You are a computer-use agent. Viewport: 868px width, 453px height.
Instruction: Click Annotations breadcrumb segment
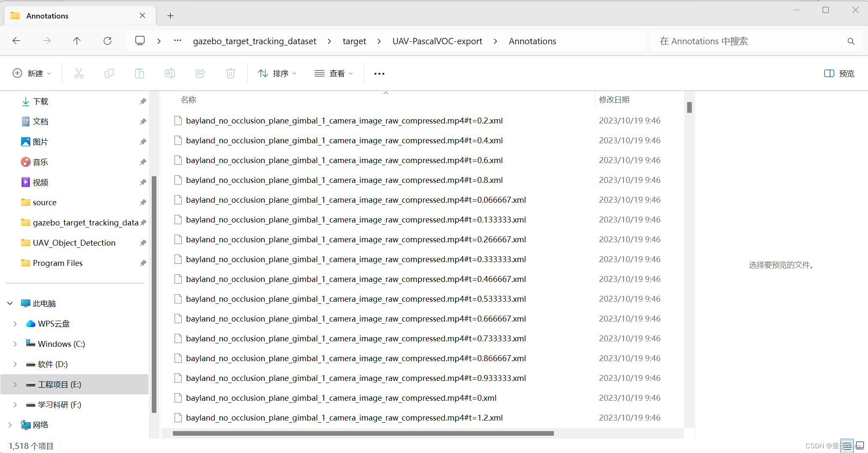[x=532, y=41]
